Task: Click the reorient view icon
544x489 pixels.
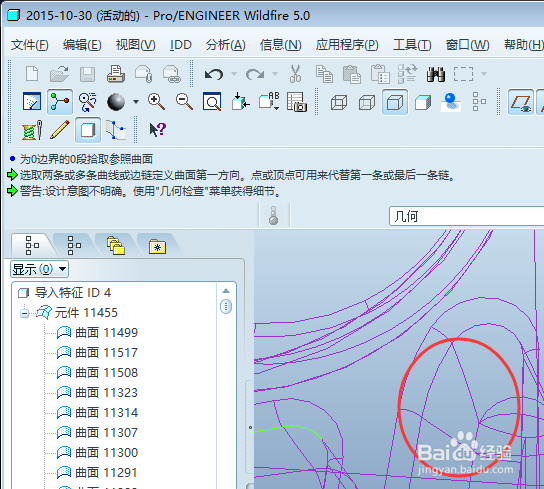Action: 240,101
